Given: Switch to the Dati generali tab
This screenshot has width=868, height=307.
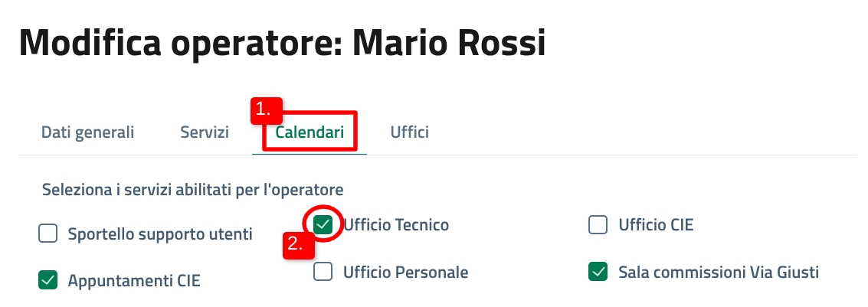Looking at the screenshot, I should point(87,132).
